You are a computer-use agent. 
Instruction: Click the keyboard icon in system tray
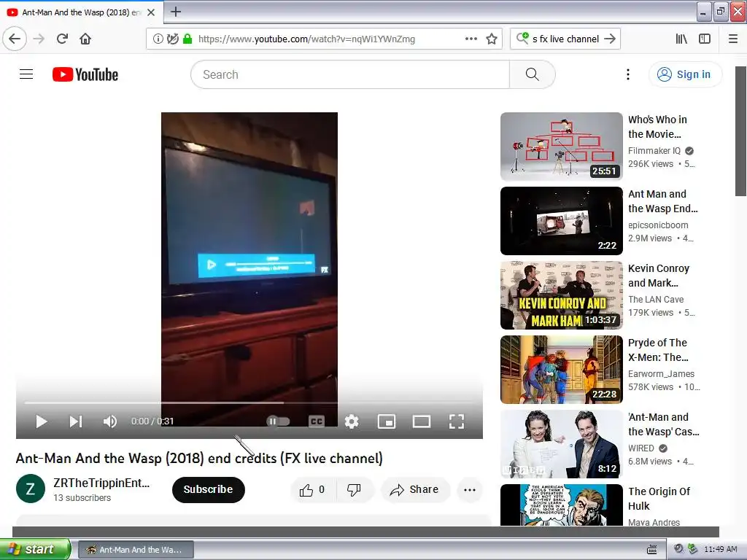click(651, 550)
